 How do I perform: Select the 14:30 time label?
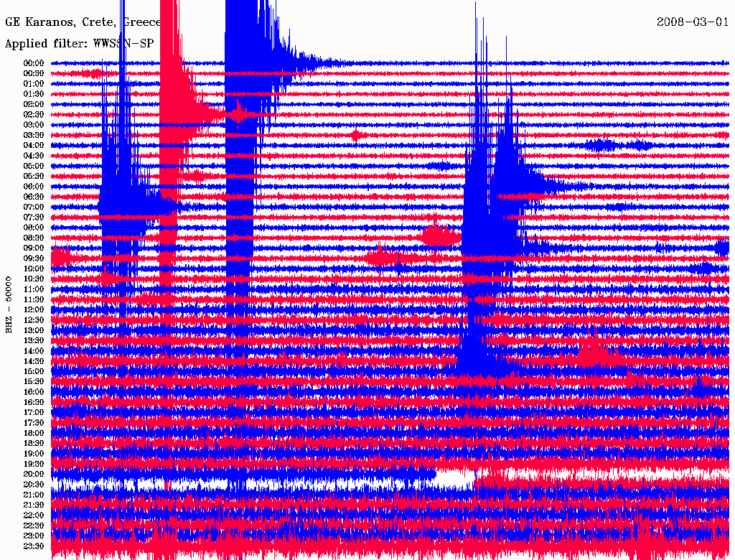pyautogui.click(x=34, y=361)
